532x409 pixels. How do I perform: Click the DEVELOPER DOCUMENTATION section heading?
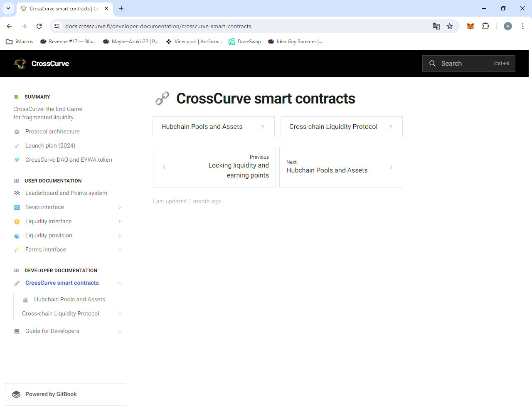click(x=61, y=271)
